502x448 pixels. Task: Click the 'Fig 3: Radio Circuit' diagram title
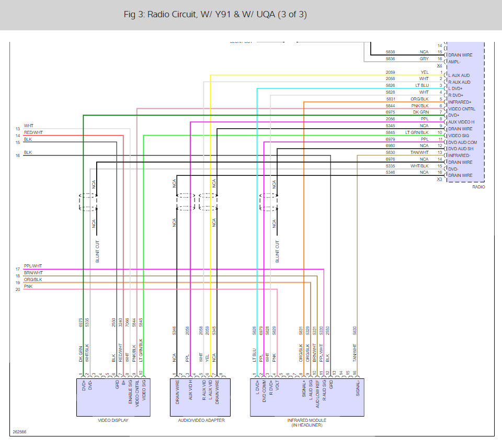[x=215, y=15]
